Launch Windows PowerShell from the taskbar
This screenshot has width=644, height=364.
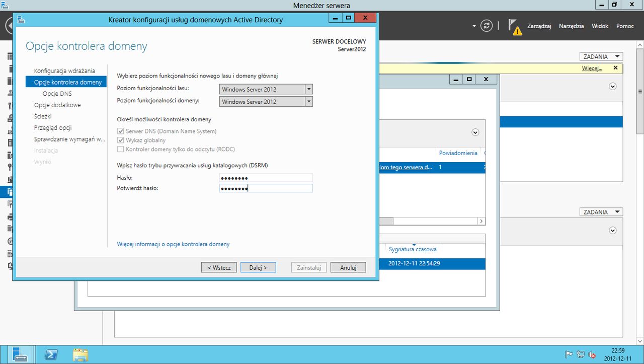(51, 354)
